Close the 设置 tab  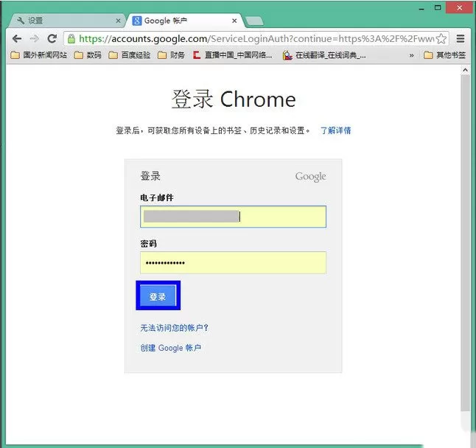tap(118, 21)
